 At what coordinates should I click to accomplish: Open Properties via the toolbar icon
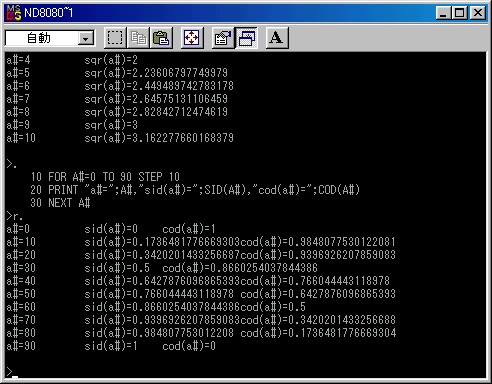click(x=223, y=38)
